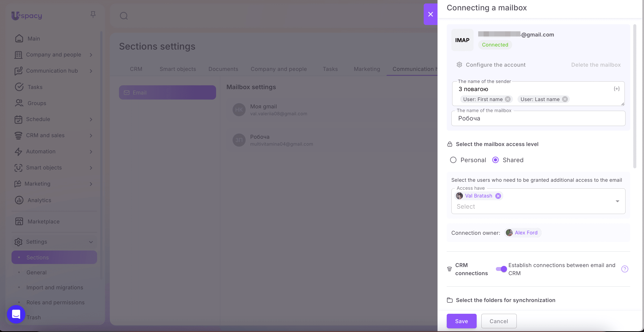
Task: Click the pin sidebar icon
Action: [x=93, y=15]
